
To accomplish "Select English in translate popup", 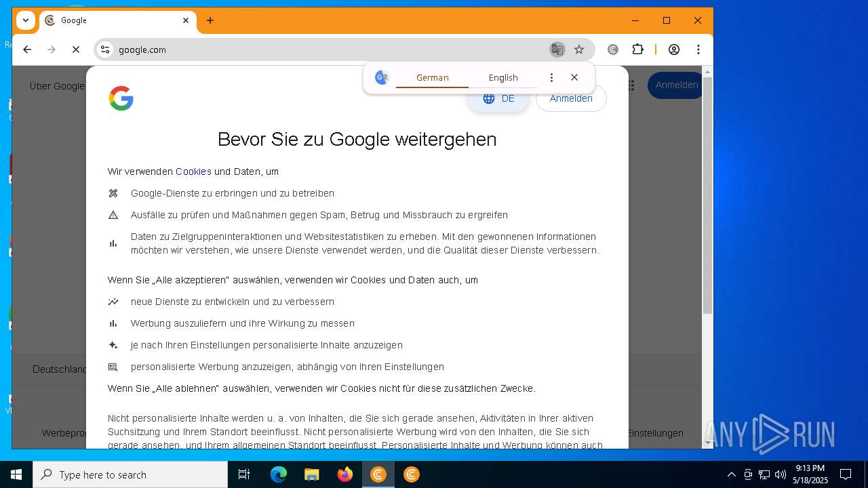I will 503,78.
